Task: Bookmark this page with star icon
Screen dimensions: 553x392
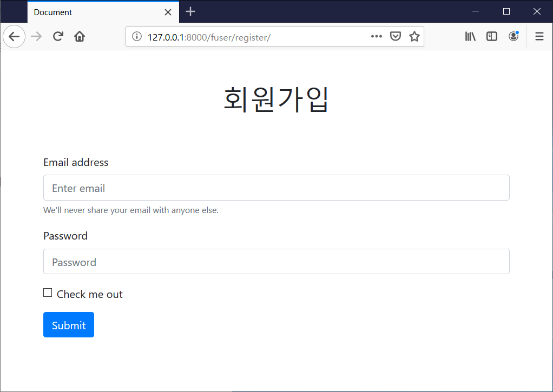Action: point(414,36)
